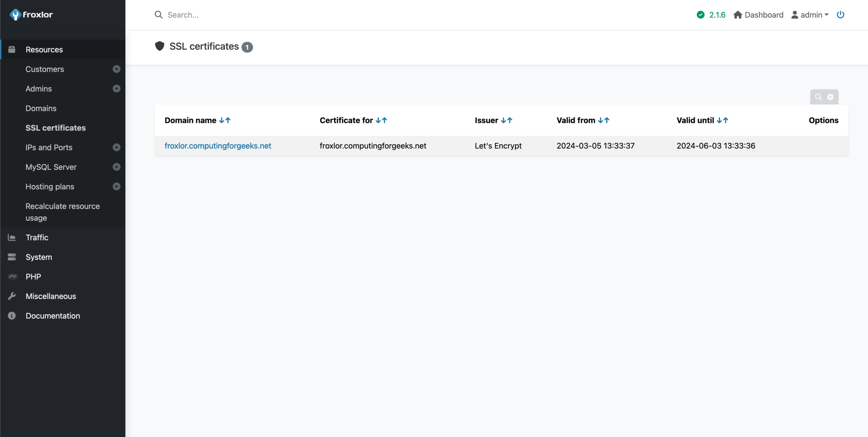
Task: Click the Traffic chart icon
Action: (x=11, y=237)
